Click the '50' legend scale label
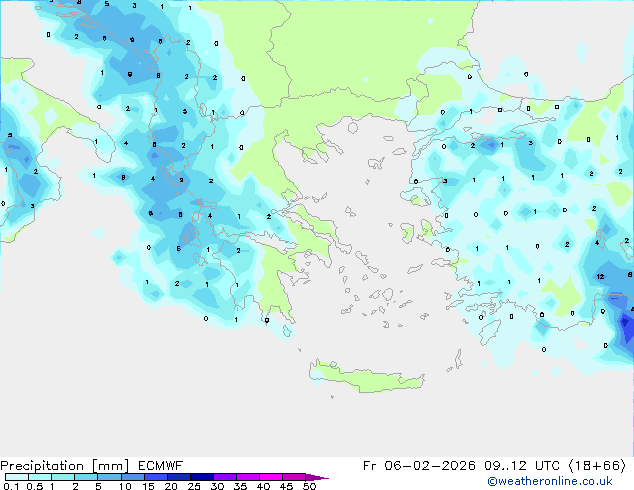 [309, 486]
